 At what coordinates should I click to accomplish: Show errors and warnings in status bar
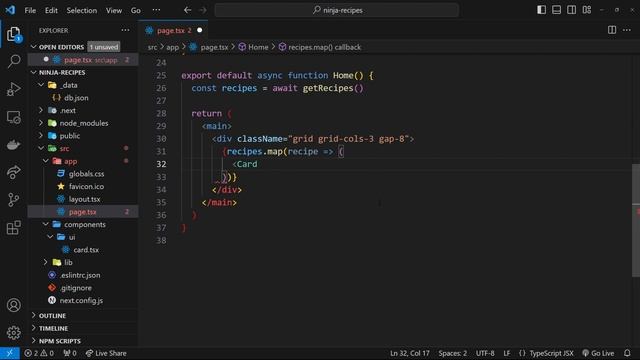pos(39,353)
